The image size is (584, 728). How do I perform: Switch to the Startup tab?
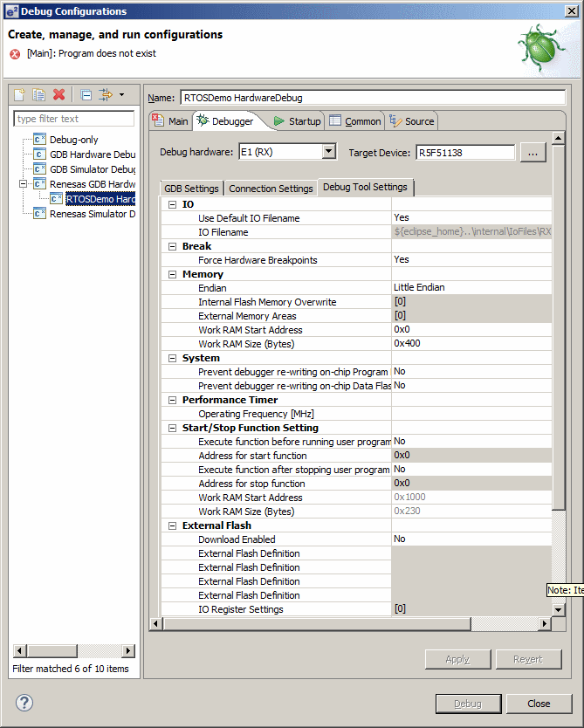[x=298, y=121]
